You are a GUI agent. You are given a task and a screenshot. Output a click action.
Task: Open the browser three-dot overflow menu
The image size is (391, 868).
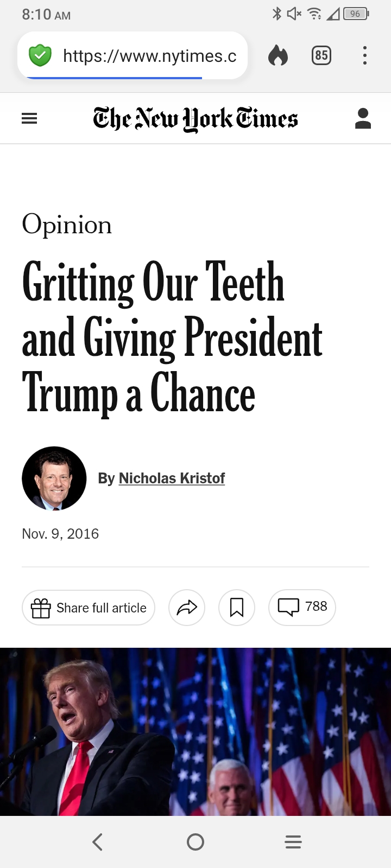(364, 55)
